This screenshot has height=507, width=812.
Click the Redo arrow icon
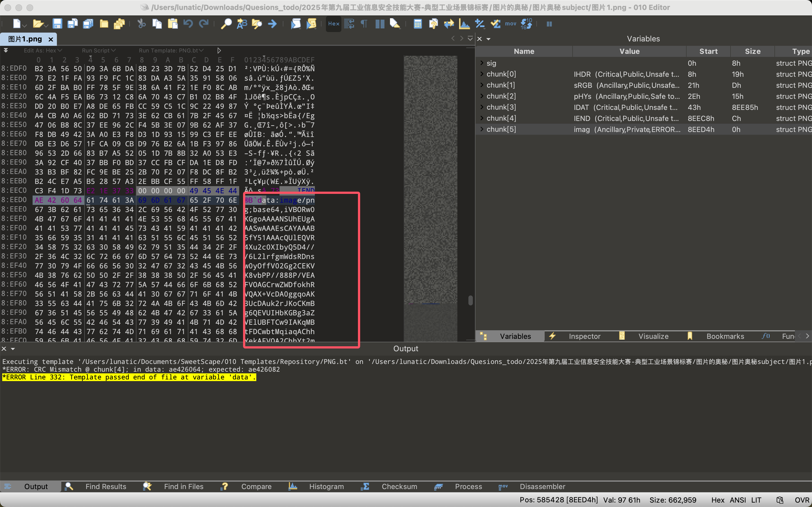[204, 24]
